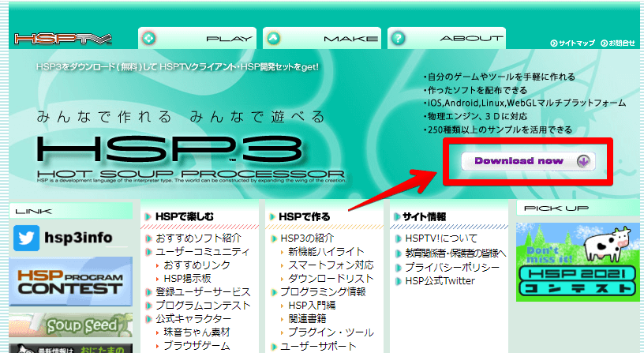Open HSP公式Twitter
Viewport: 644px width, 353px height.
440,281
